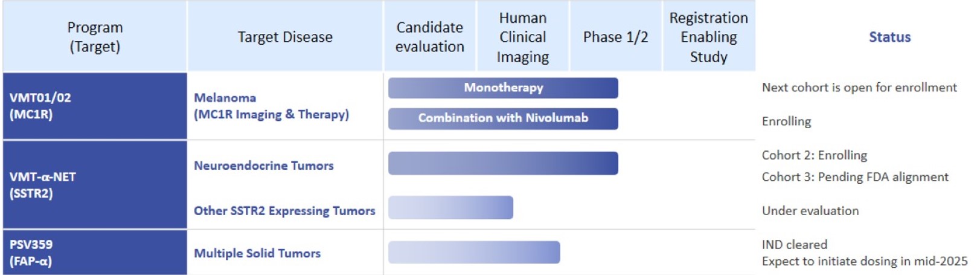
Task: Click the Program (Target) column header
Action: pos(95,37)
